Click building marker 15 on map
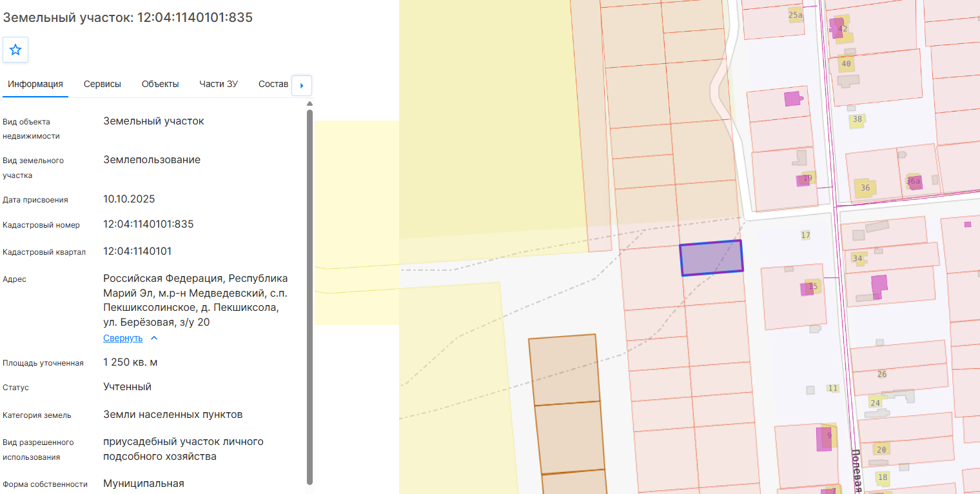This screenshot has width=980, height=494. (813, 286)
